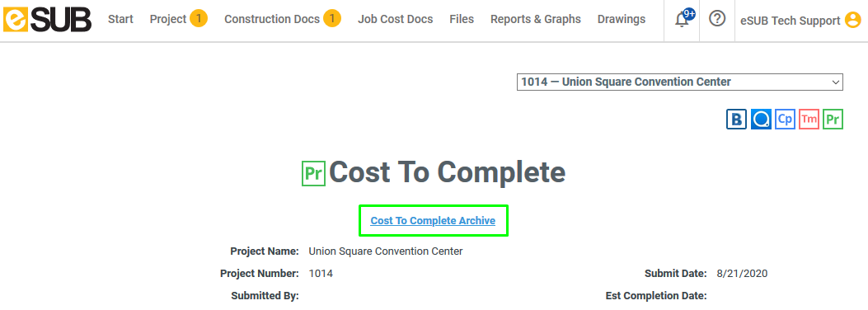This screenshot has height=310, width=868.
Task: Open the red Tm module icon
Action: [809, 119]
